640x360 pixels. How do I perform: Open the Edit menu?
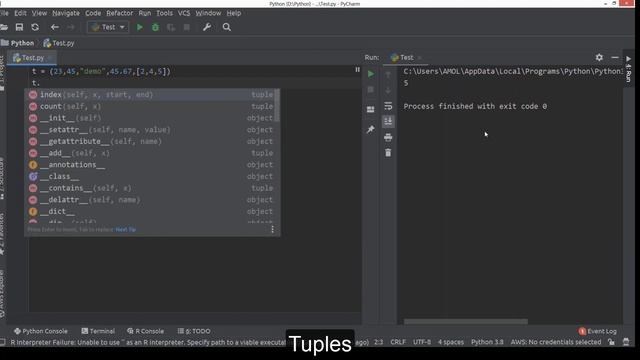click(20, 13)
